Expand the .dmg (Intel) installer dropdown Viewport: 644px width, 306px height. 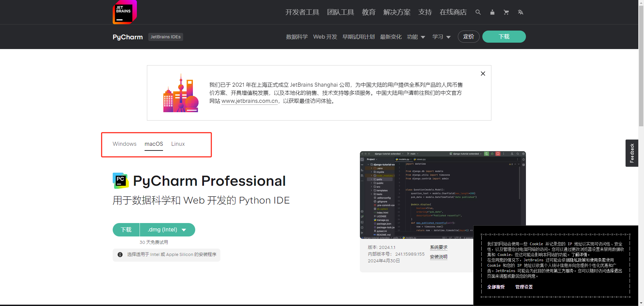tap(167, 230)
